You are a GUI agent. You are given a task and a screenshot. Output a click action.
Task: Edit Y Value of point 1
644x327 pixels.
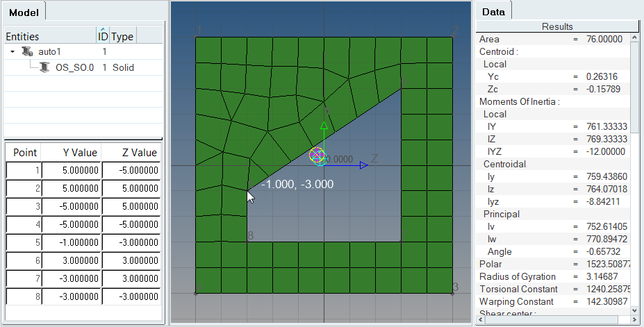pyautogui.click(x=71, y=170)
